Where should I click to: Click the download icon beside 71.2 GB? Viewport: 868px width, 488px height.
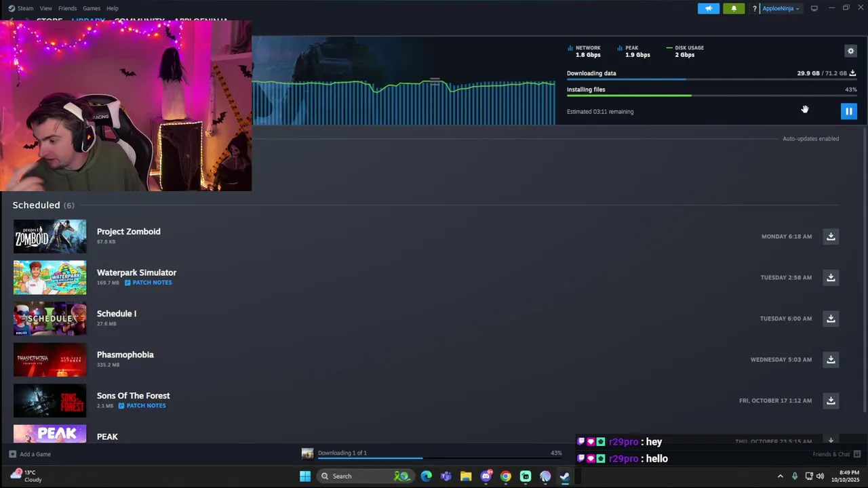(852, 73)
